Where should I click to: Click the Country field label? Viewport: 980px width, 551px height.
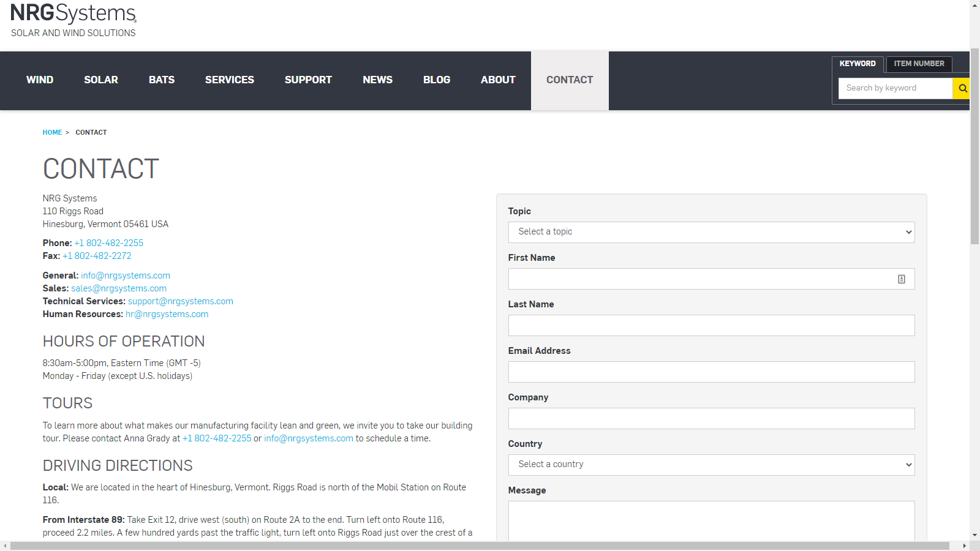[x=525, y=444]
